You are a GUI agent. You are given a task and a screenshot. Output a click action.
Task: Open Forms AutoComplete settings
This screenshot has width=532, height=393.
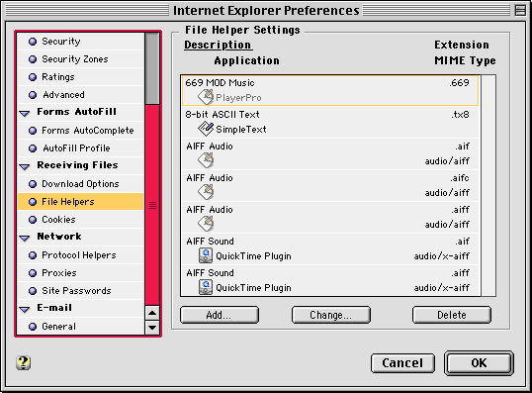[x=81, y=131]
